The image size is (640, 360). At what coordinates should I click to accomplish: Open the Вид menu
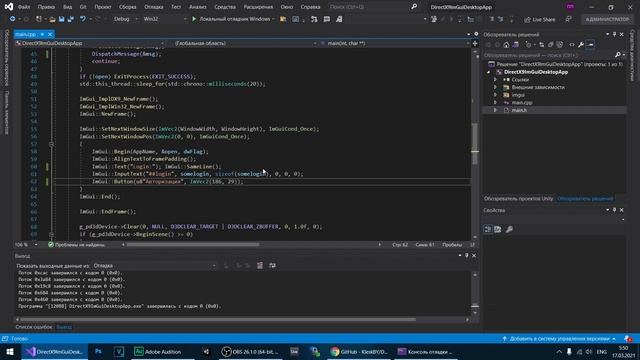67,7
